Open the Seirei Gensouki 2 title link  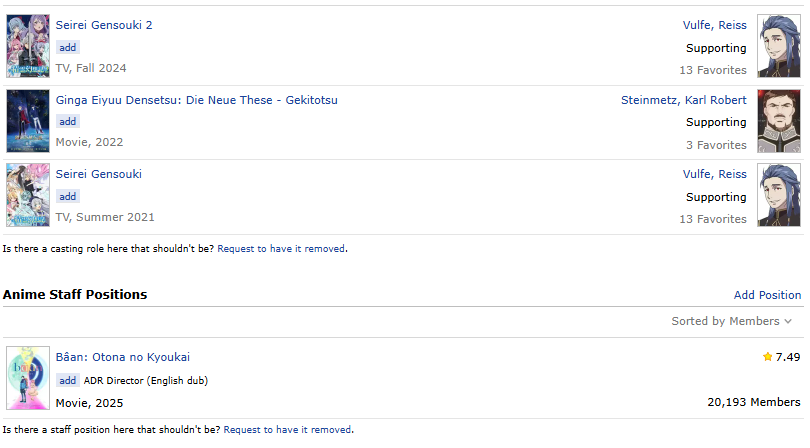click(x=104, y=25)
